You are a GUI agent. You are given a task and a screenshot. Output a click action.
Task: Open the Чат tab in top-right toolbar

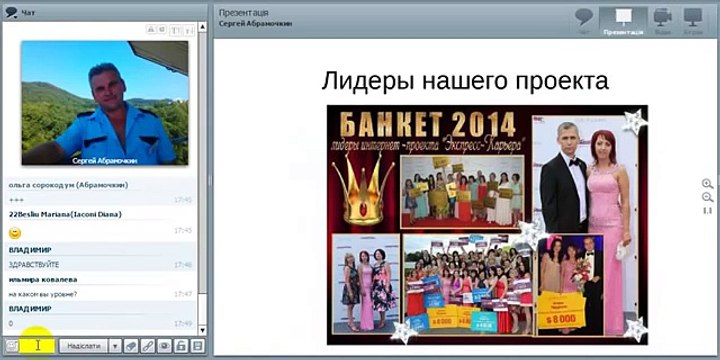coord(584,21)
